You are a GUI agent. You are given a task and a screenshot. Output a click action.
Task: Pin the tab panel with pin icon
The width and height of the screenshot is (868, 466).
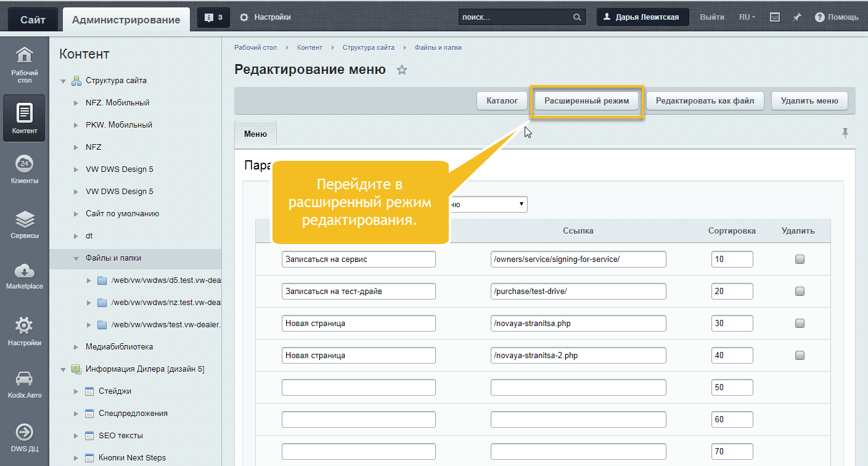845,133
